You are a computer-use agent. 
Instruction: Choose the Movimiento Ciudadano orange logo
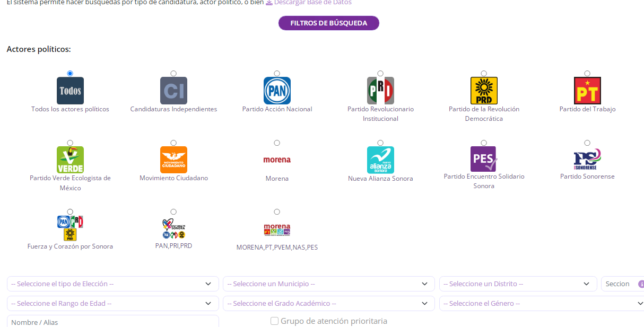coord(173,160)
